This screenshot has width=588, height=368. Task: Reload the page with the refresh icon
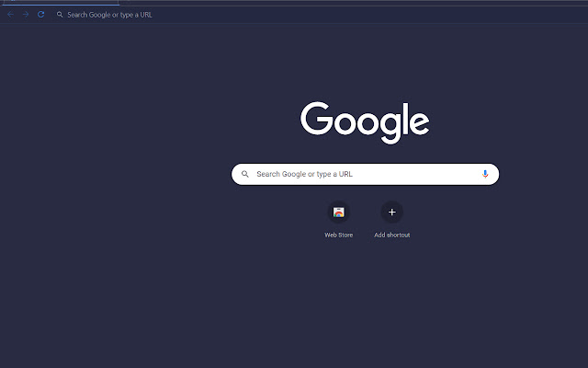(40, 15)
